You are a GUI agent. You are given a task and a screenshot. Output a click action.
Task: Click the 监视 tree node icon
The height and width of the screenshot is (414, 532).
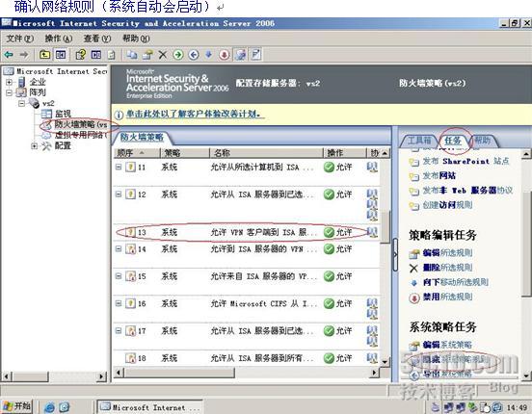tap(46, 114)
